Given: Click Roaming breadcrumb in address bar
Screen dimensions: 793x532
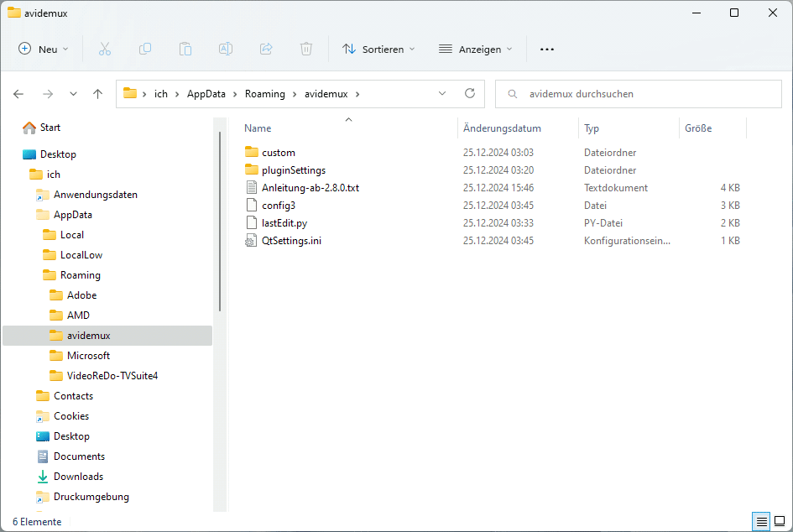Looking at the screenshot, I should (x=265, y=94).
